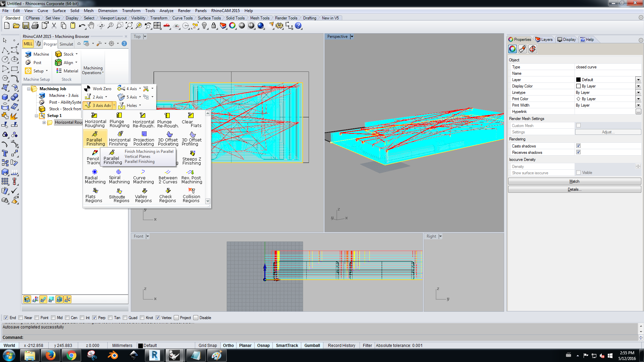The height and width of the screenshot is (362, 644).
Task: Select the Radial Machining operation
Action: (95, 176)
